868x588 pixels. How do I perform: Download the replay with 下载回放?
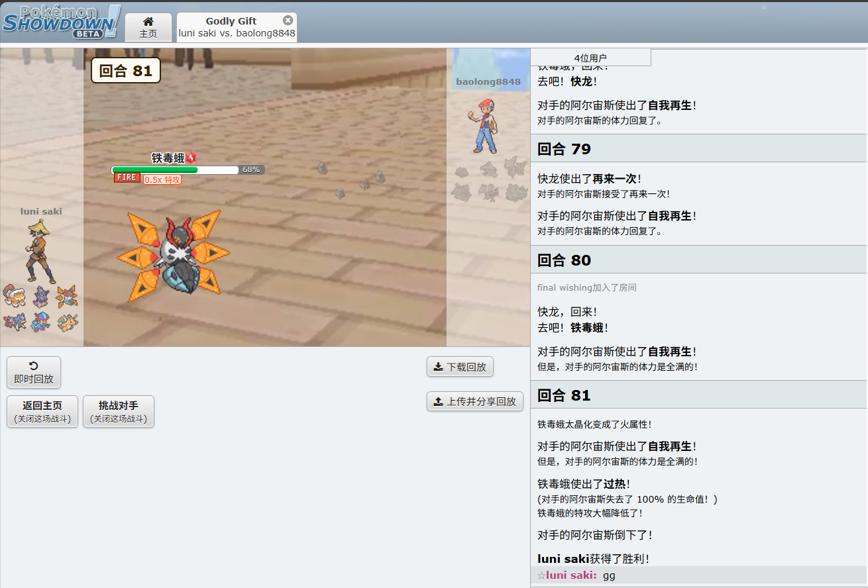pyautogui.click(x=460, y=367)
